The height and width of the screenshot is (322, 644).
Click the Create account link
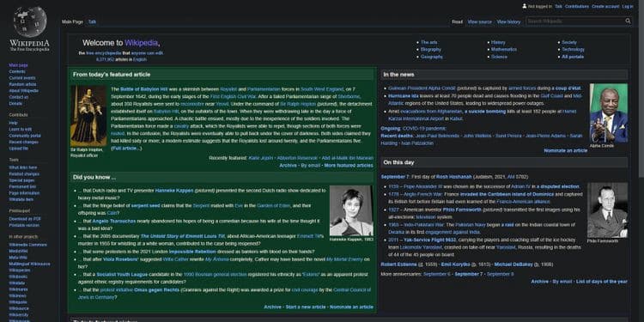click(x=605, y=7)
